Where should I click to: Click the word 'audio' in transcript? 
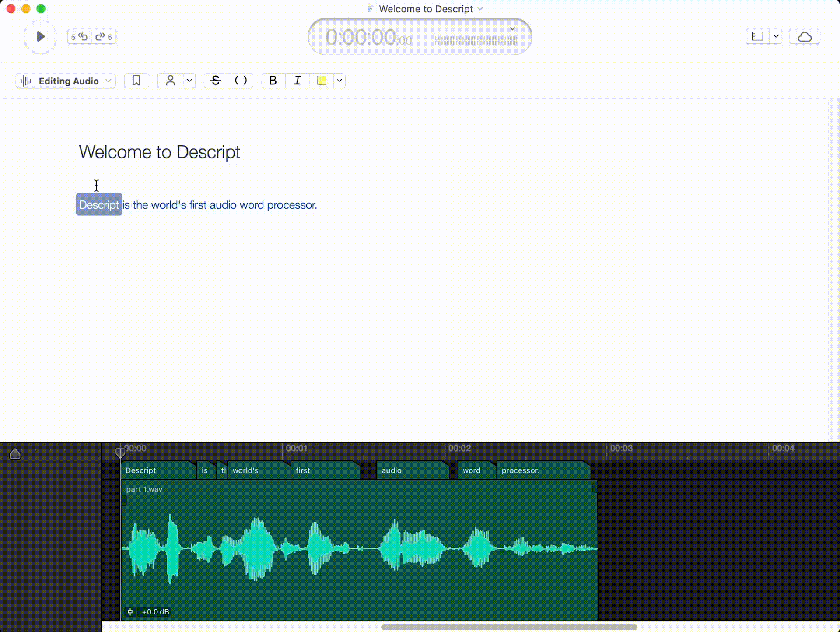coord(223,205)
